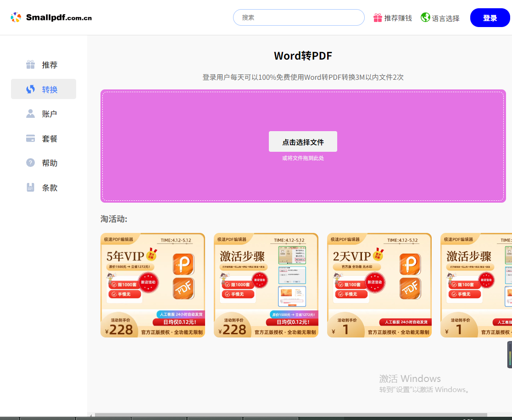The width and height of the screenshot is (512, 420).
Task: Open 套餐 via its card icon
Action: (x=30, y=138)
